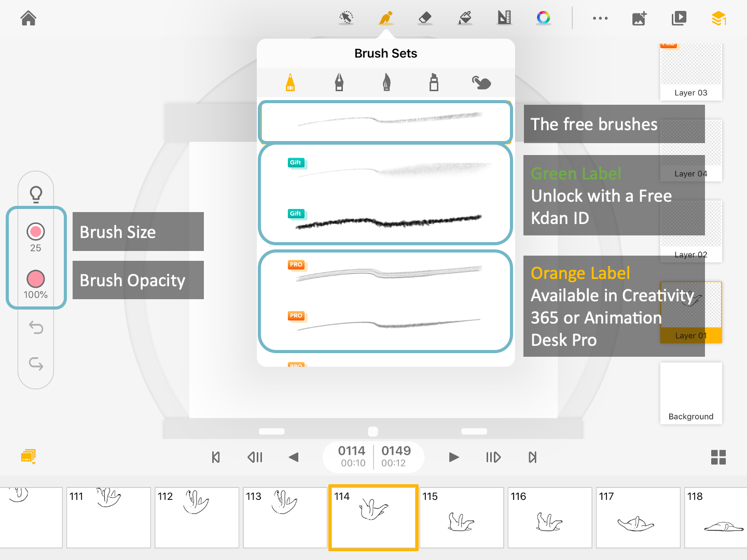Jump to the first frame
Screen dimensions: 747x560
[216, 457]
